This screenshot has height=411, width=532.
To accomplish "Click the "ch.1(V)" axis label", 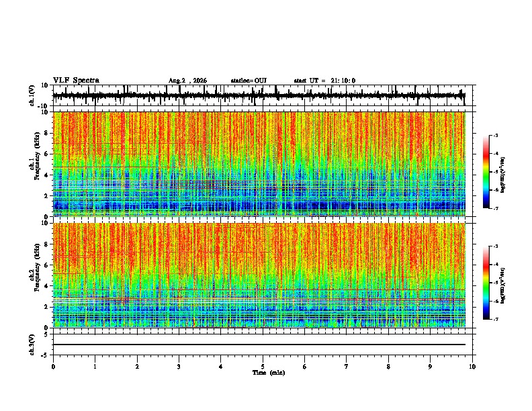I will (32, 95).
